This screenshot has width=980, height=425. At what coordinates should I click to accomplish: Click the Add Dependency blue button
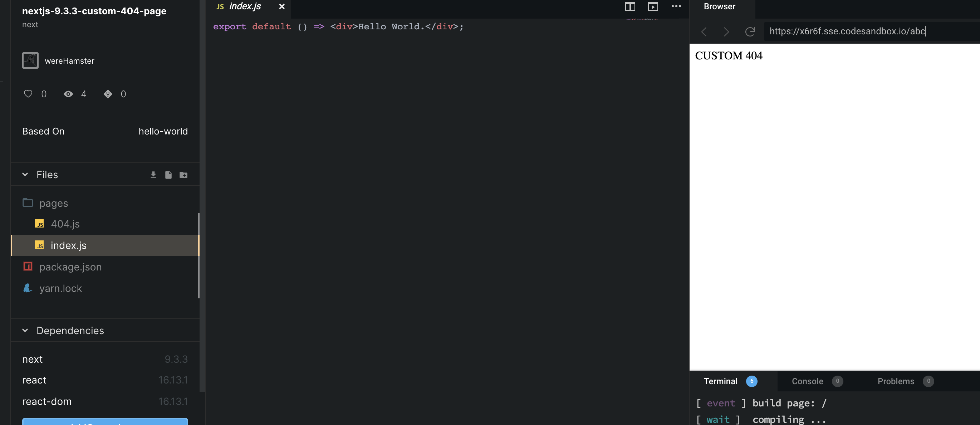point(105,421)
